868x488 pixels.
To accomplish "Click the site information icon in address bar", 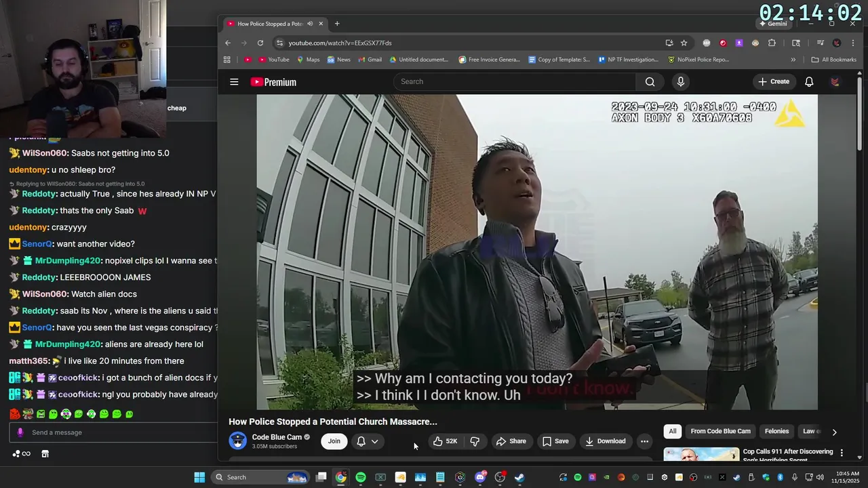I will point(279,43).
